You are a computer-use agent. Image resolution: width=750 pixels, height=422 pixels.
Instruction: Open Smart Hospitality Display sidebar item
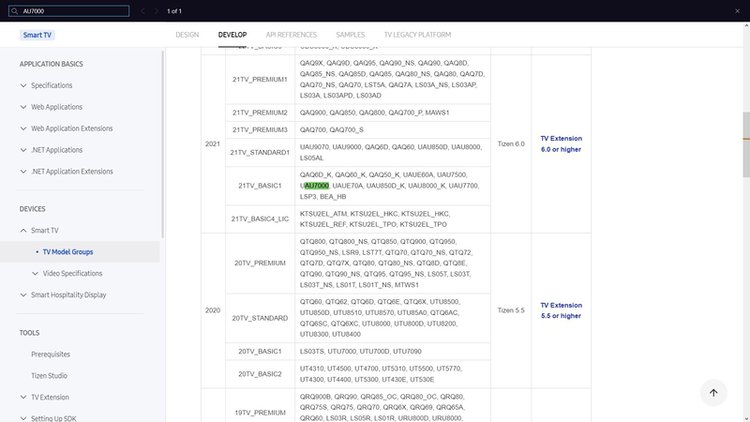point(68,295)
